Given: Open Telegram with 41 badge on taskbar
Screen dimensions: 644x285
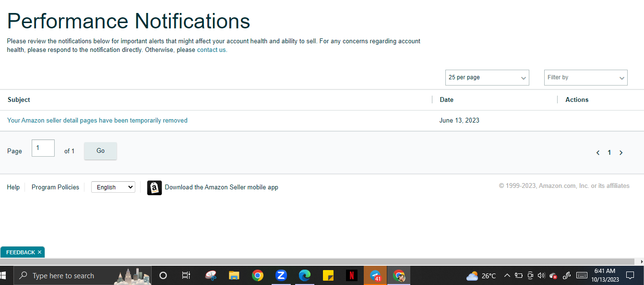Looking at the screenshot, I should [x=375, y=275].
